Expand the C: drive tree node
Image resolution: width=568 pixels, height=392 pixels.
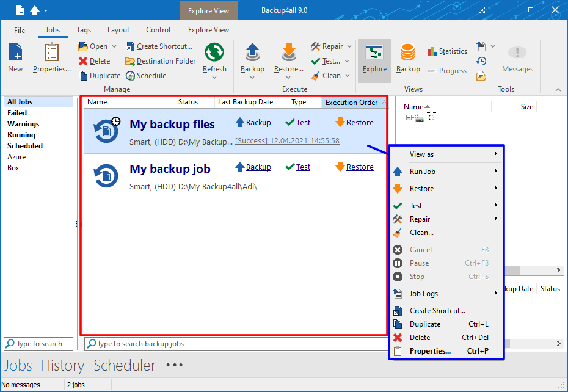tap(409, 117)
